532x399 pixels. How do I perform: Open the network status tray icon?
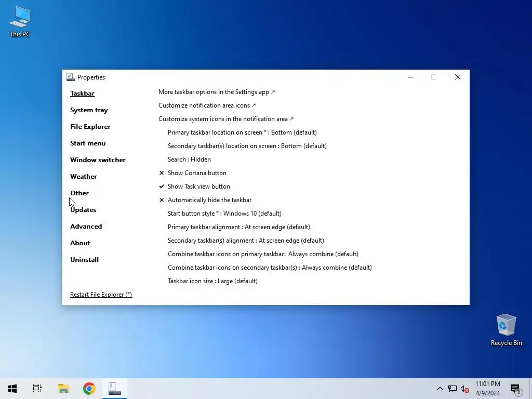pos(453,389)
